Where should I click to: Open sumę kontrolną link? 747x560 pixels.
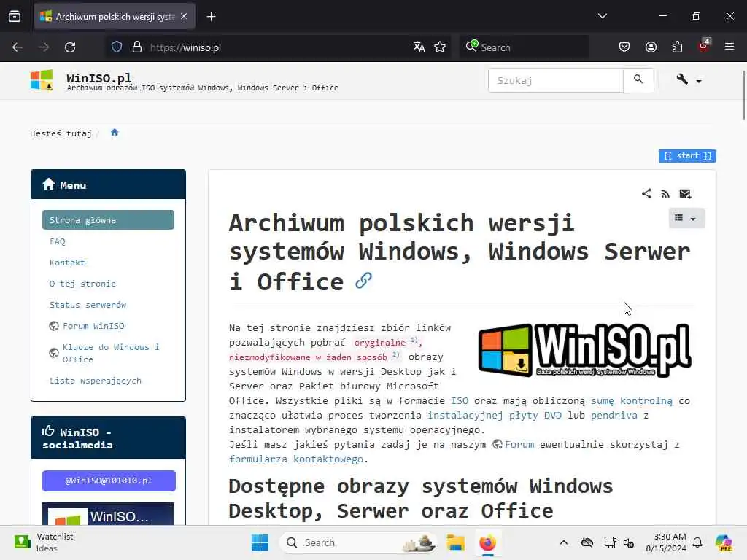[632, 401]
